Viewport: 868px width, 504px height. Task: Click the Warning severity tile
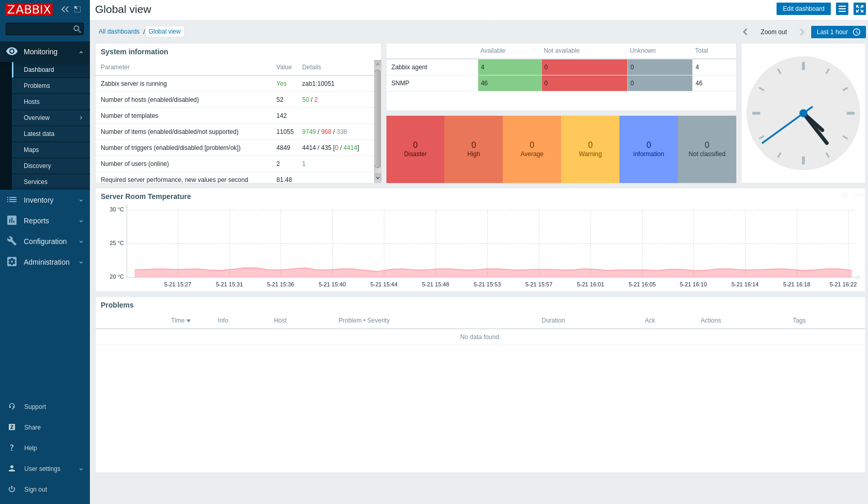coord(591,149)
